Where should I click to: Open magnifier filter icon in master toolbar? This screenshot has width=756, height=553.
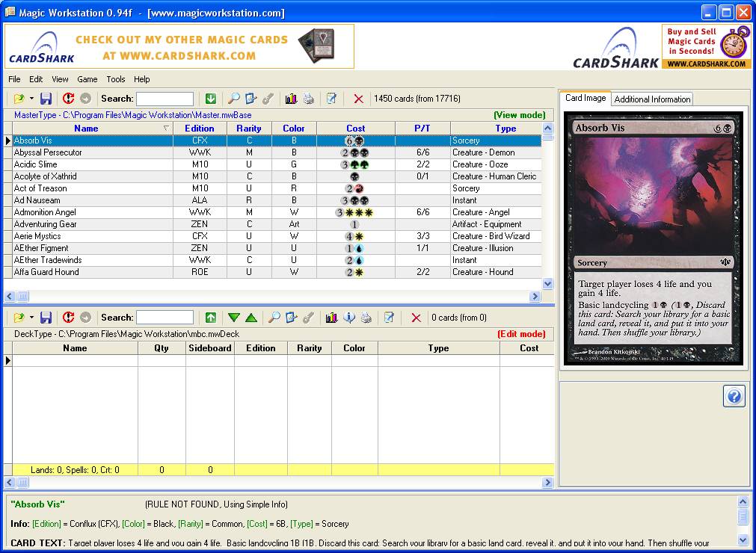[234, 99]
